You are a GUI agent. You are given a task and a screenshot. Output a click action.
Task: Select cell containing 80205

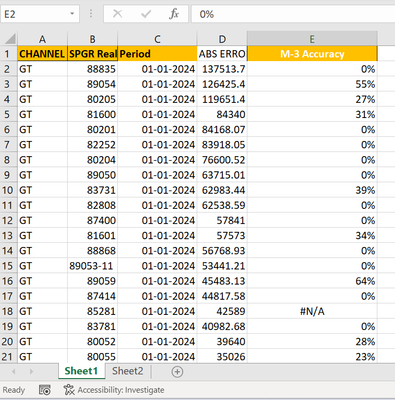point(93,99)
